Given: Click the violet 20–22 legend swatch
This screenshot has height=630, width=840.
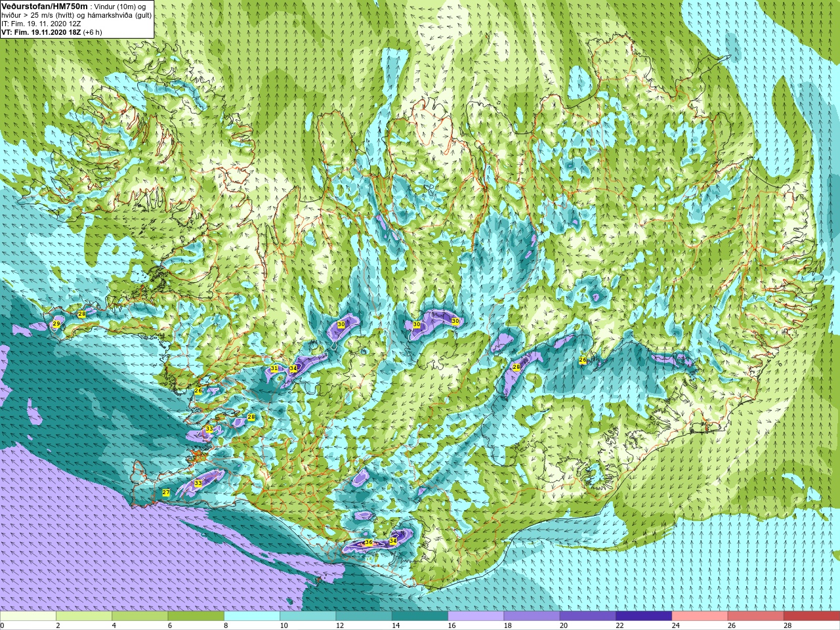Looking at the screenshot, I should point(588,616).
